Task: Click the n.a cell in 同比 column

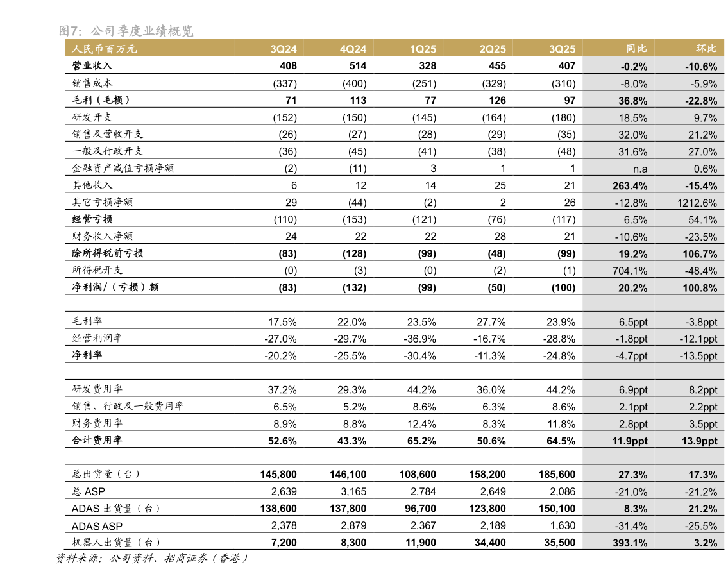Action: 639,169
